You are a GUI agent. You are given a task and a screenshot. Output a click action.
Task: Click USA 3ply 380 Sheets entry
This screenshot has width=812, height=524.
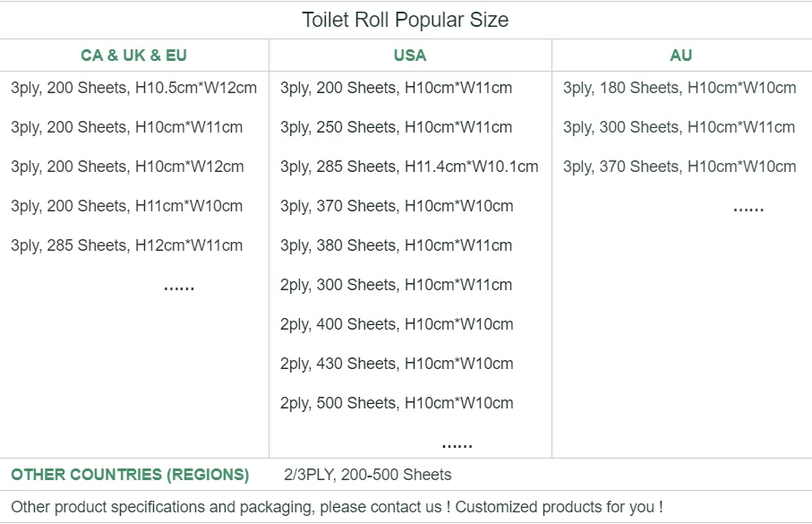pos(396,245)
